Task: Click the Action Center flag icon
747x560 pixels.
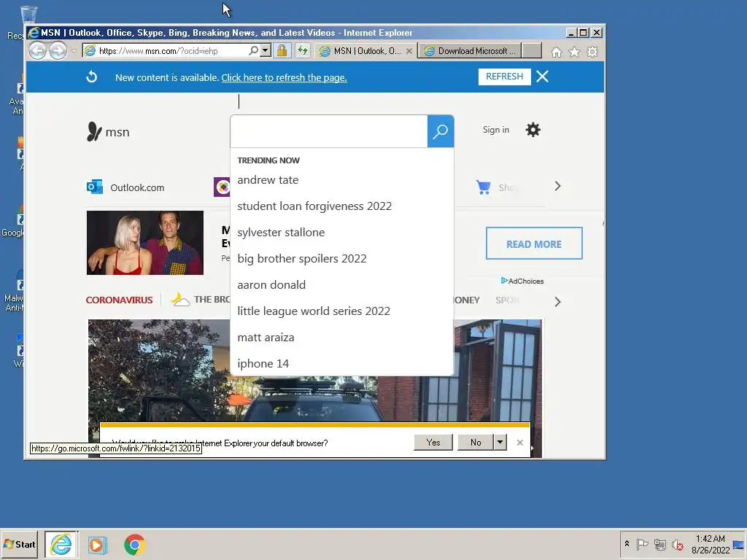Action: (642, 544)
